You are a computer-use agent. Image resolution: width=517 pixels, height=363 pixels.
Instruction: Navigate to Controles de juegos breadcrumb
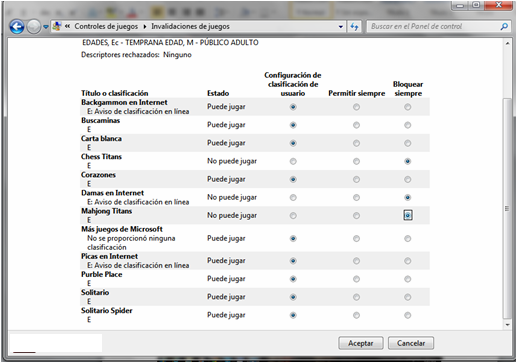coord(106,26)
